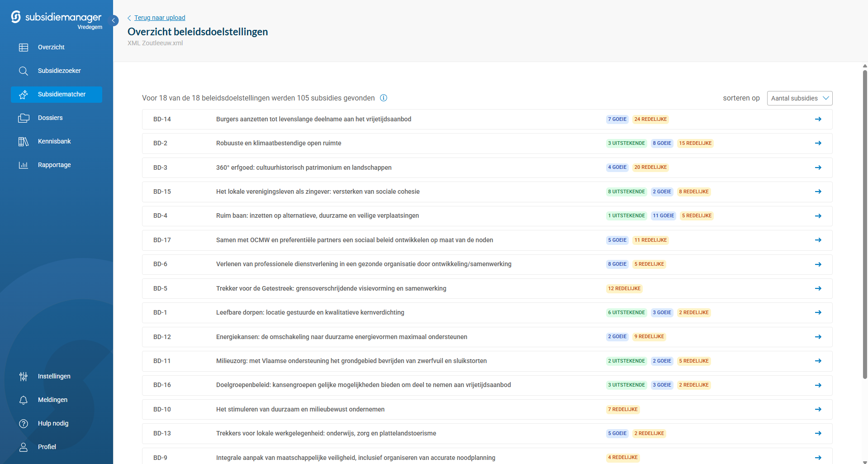Open Subsidiezoeker menu item

click(x=59, y=71)
